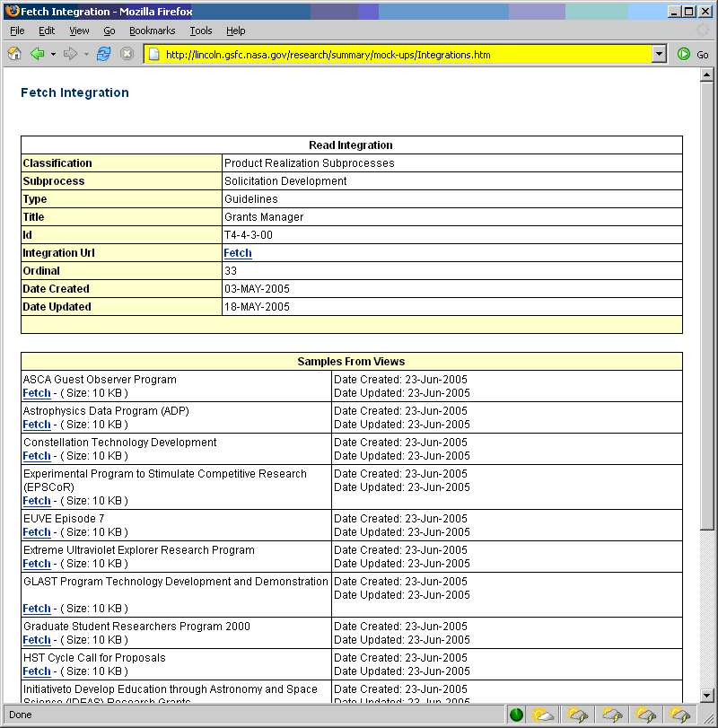Fetch the GLAST Program Technology Development sample
The height and width of the screenshot is (728, 718).
37,609
